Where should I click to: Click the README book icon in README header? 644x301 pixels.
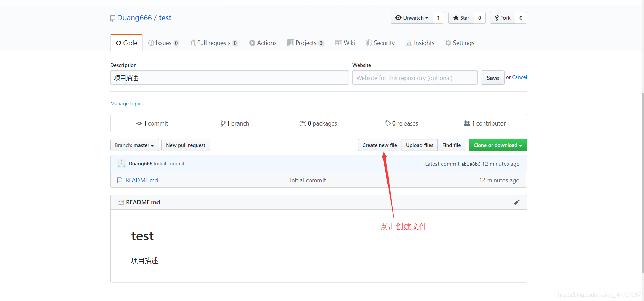pyautogui.click(x=121, y=202)
